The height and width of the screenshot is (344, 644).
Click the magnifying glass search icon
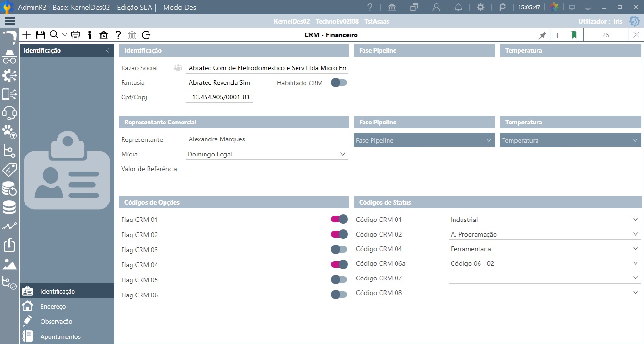tap(54, 35)
